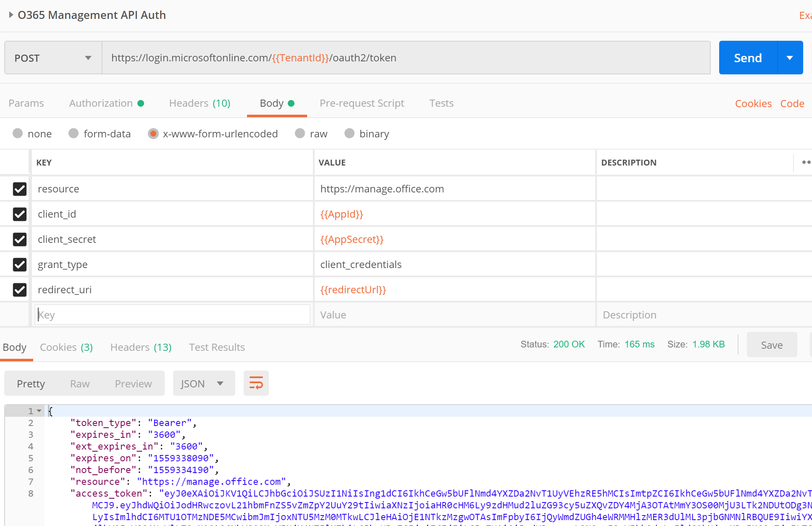Viewport: 812px width, 526px height.
Task: Select the raw body type
Action: 300,134
